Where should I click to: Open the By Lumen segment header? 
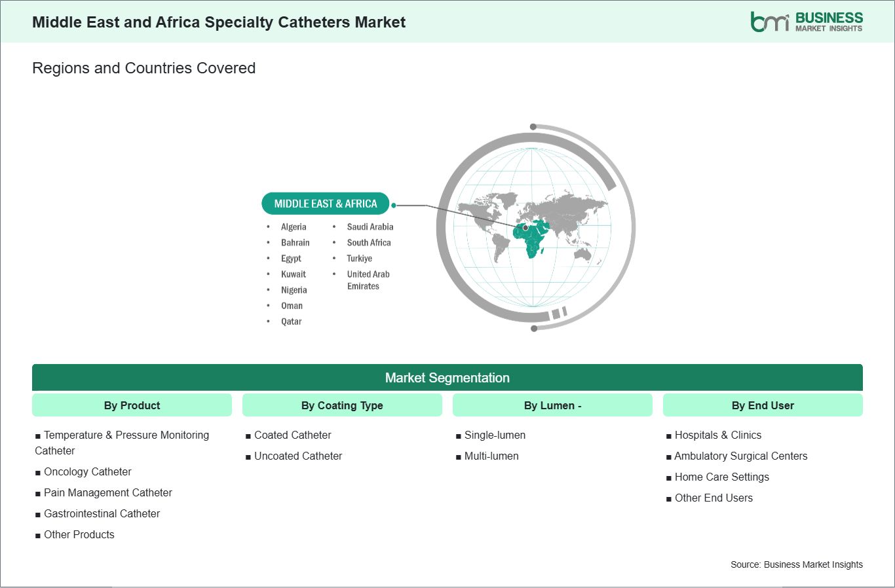pos(552,405)
